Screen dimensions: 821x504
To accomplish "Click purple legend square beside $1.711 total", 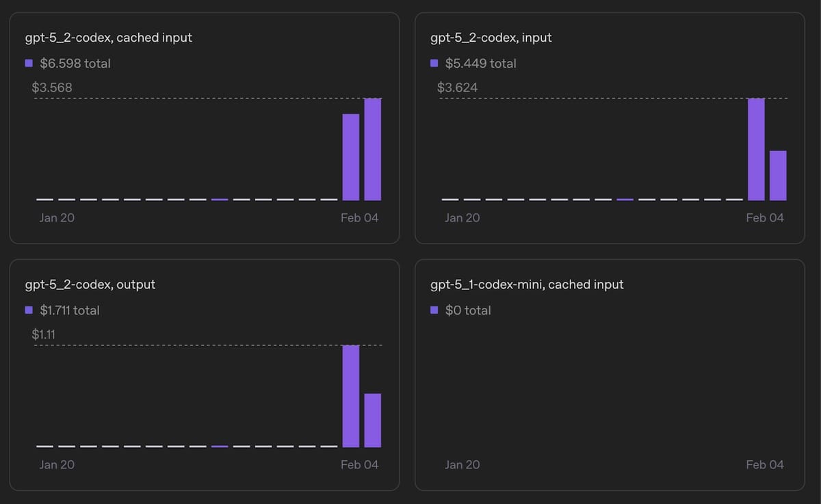I will coord(29,310).
